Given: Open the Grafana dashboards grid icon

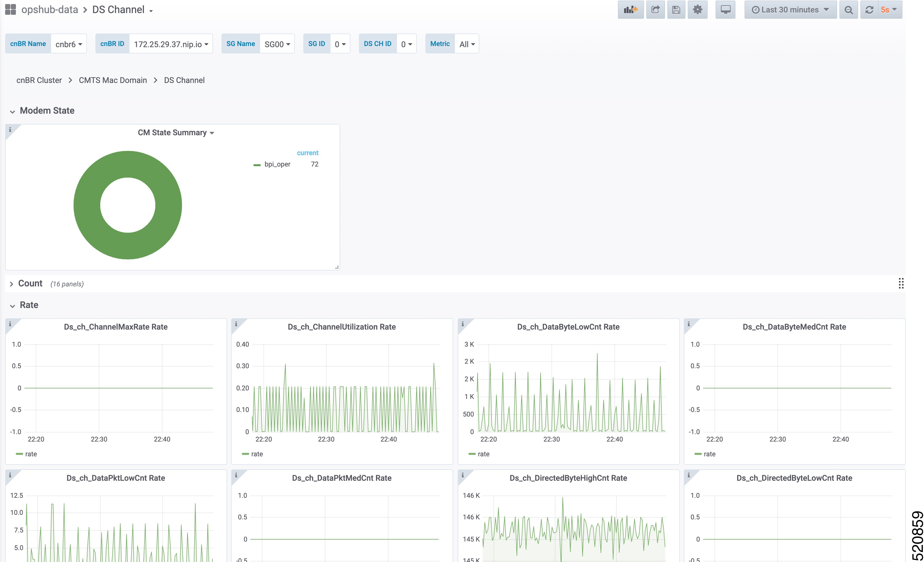Looking at the screenshot, I should [x=11, y=9].
